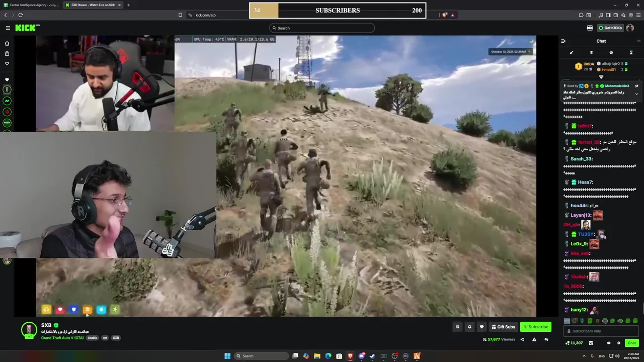Click the sword icon in chat toolbar
644x362 pixels.
[x=572, y=53]
